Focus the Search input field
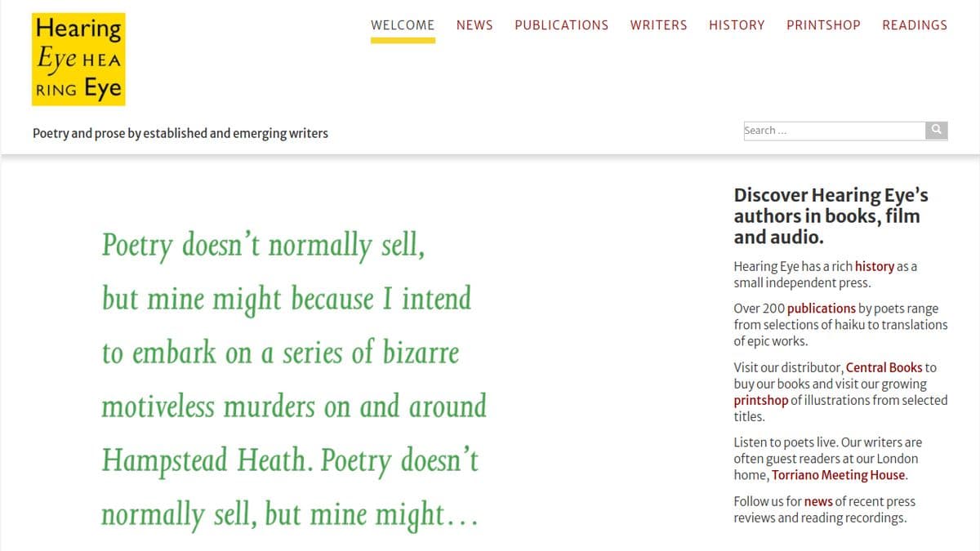Viewport: 980px width, 551px height. coord(833,131)
